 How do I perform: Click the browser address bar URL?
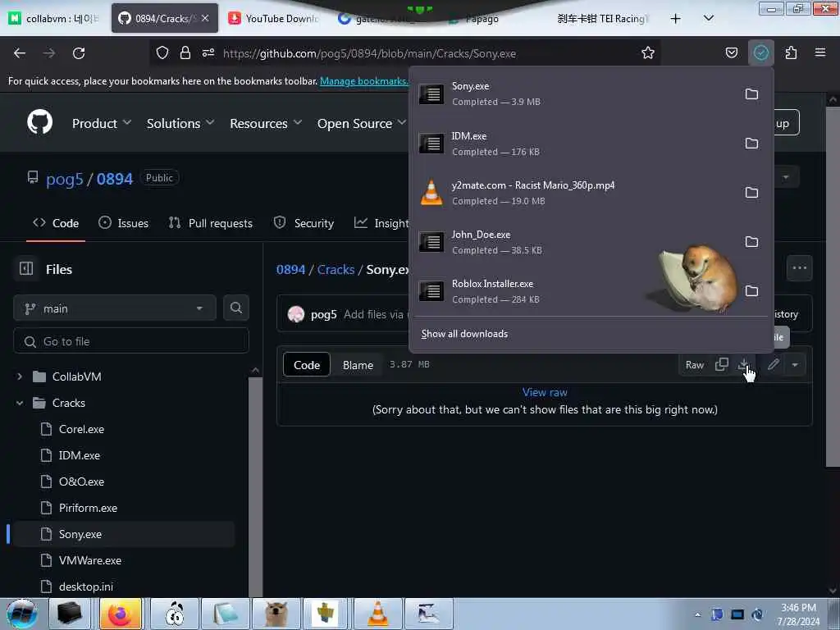pos(370,53)
